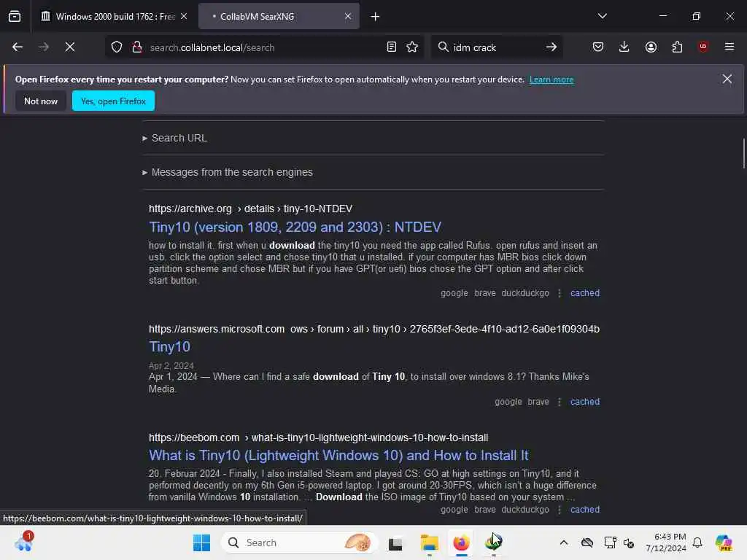Submit the 'idm crack' search arrow

click(x=551, y=47)
